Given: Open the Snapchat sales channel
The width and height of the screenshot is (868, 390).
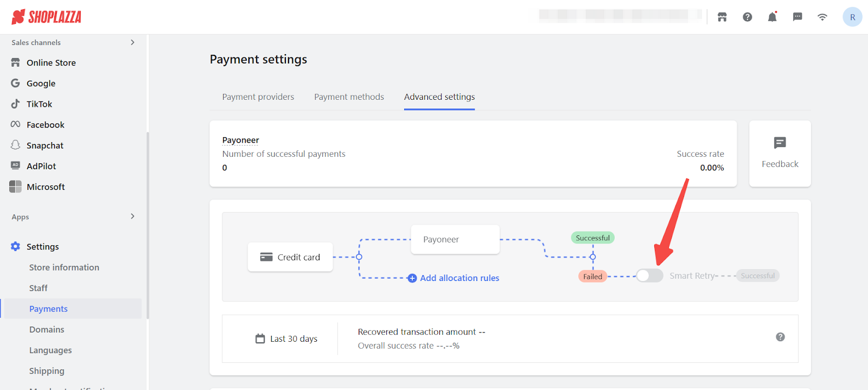Looking at the screenshot, I should 45,145.
